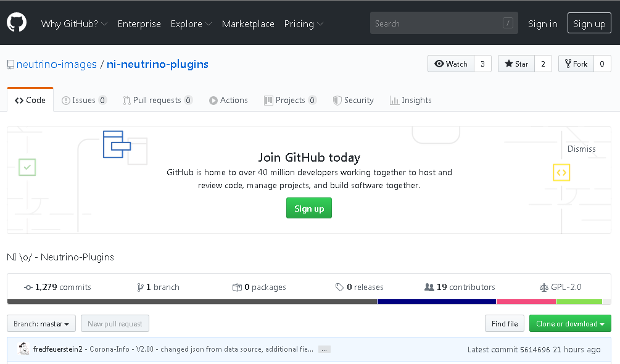Viewport: 620px width, 364px height.
Task: Switch to the Issues tab
Action: (x=84, y=101)
